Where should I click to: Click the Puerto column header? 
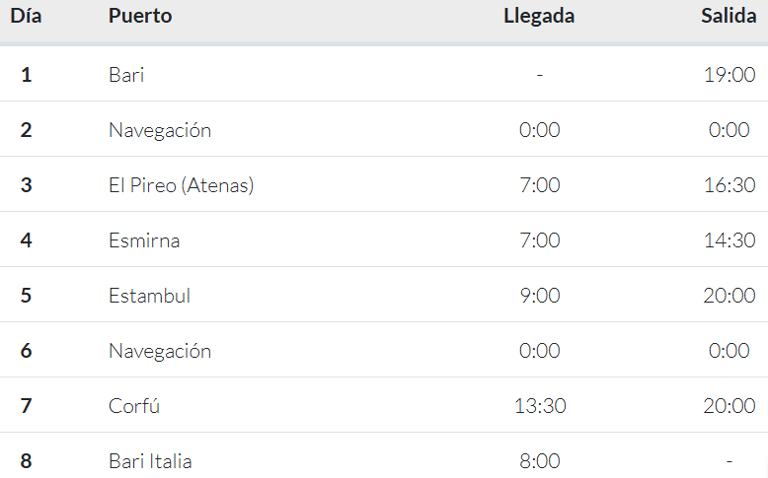point(140,16)
